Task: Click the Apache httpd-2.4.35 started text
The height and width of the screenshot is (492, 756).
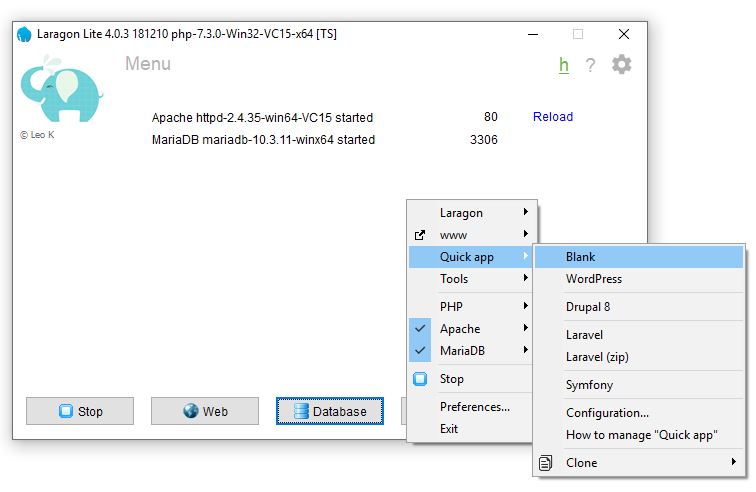Action: (x=262, y=118)
